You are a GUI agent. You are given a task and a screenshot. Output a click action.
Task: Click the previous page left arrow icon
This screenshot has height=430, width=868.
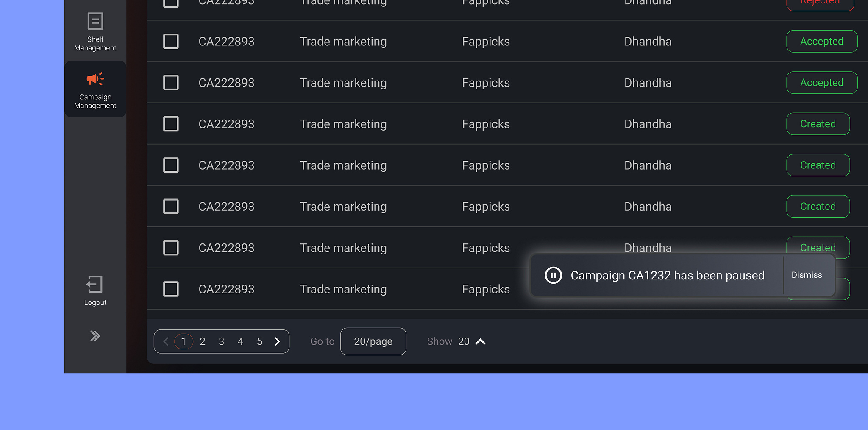coord(166,341)
